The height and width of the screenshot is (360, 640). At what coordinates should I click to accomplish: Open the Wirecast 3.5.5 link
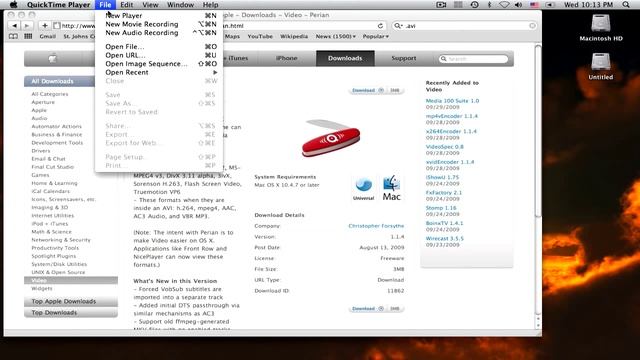pyautogui.click(x=444, y=238)
